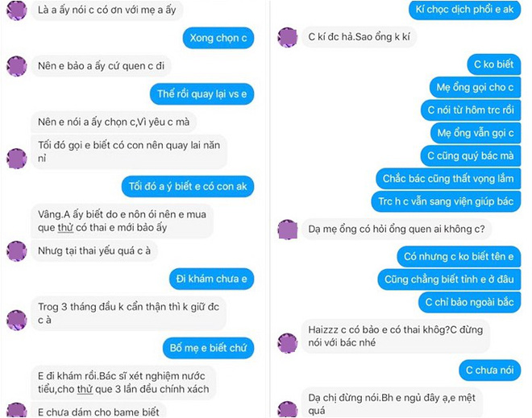
Task: Click avatar beside 'Dạ mẹ ổng có hỏi' message
Action: click(x=288, y=230)
